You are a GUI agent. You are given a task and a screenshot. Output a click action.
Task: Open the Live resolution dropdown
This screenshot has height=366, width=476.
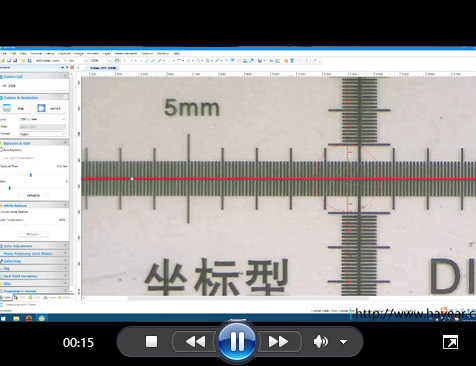(x=43, y=119)
